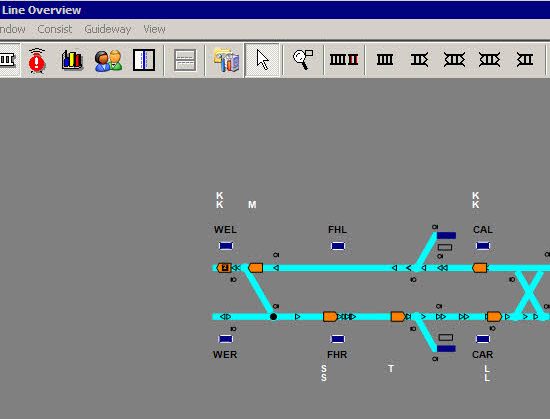The height and width of the screenshot is (419, 550).
Task: Open the red alarm bell icon
Action: click(x=37, y=60)
